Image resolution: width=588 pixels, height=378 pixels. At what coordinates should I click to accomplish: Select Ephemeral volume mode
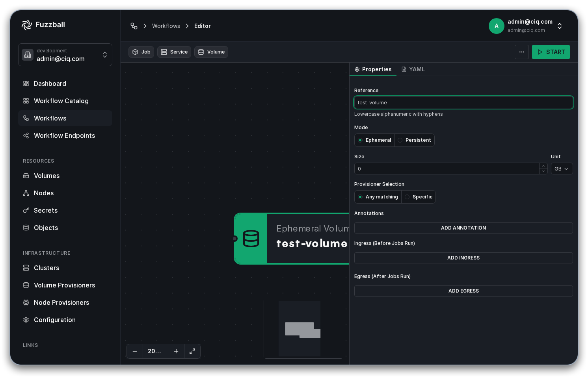point(374,140)
